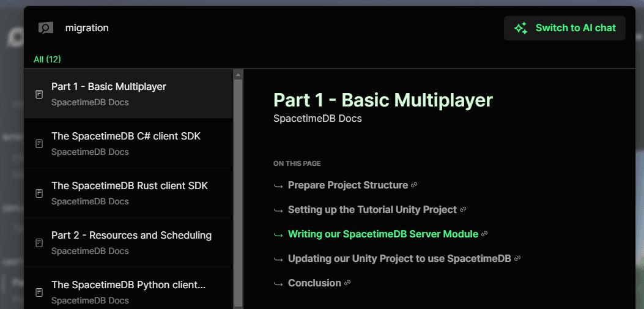This screenshot has height=309, width=644.
Task: Click the search field containing "migration"
Action: point(279,28)
